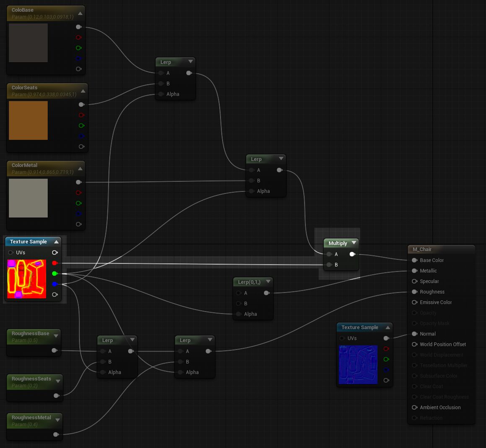Click the Normal input pin on M_Chair

(x=414, y=334)
